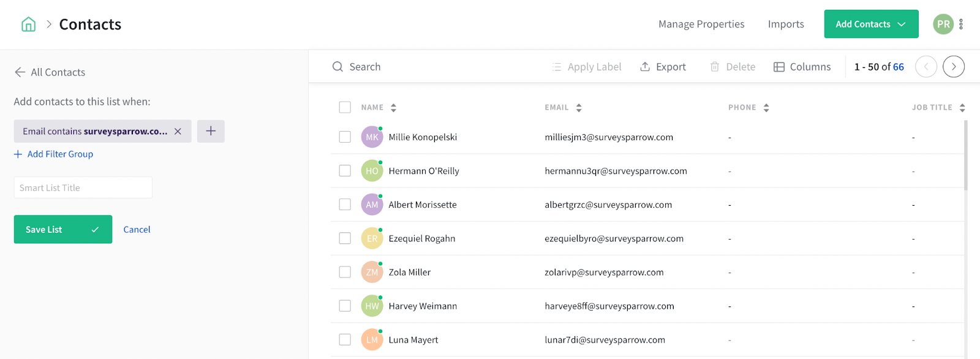980x359 pixels.
Task: Click Apply Label in toolbar
Action: coord(587,67)
